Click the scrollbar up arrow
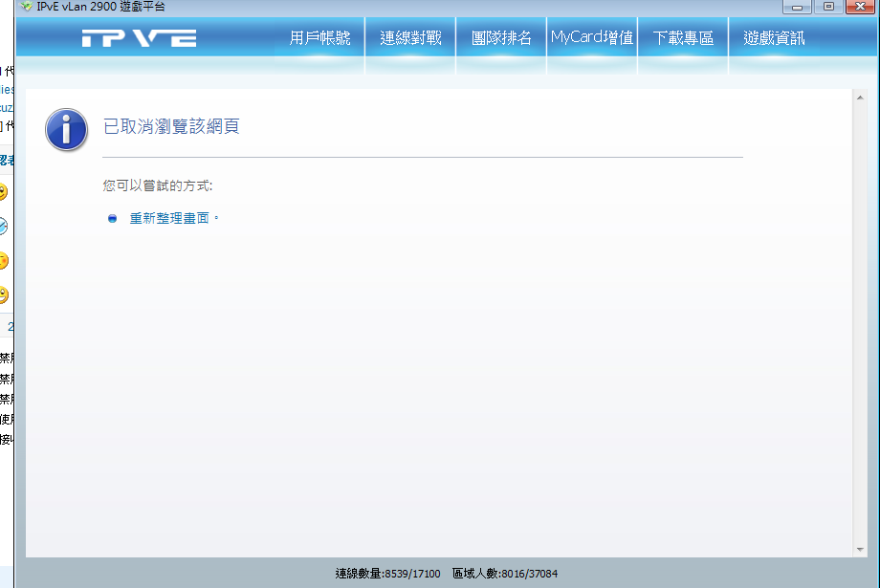This screenshot has height=588, width=880. [859, 97]
